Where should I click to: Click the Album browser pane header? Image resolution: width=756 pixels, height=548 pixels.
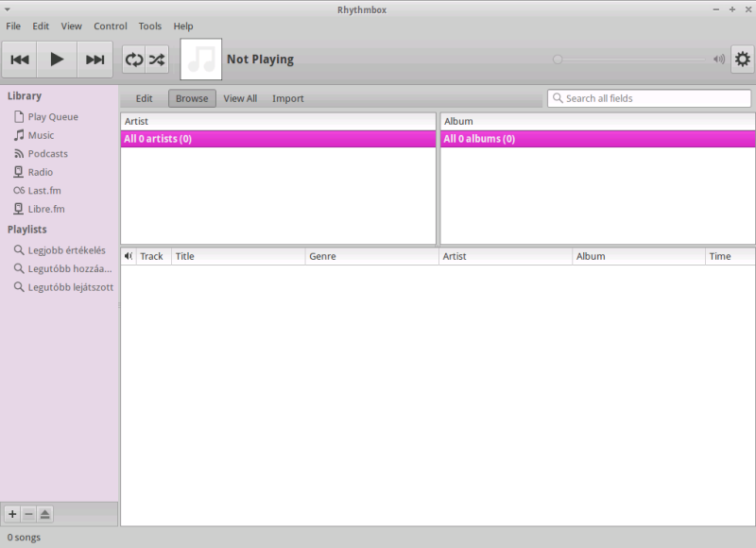click(597, 122)
